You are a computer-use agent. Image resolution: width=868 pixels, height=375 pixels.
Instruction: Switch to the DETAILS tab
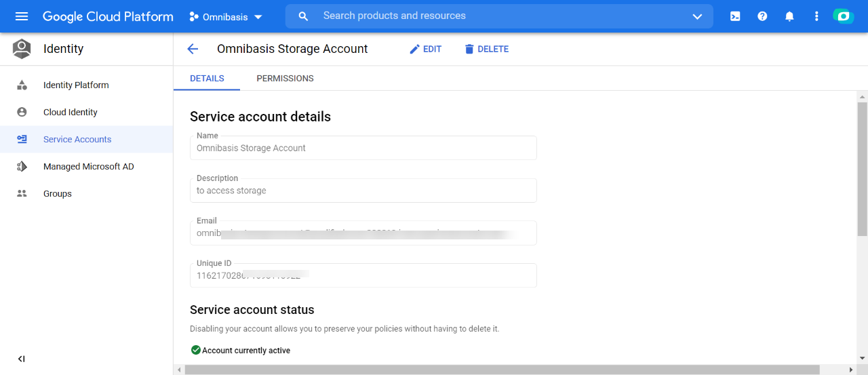[207, 78]
